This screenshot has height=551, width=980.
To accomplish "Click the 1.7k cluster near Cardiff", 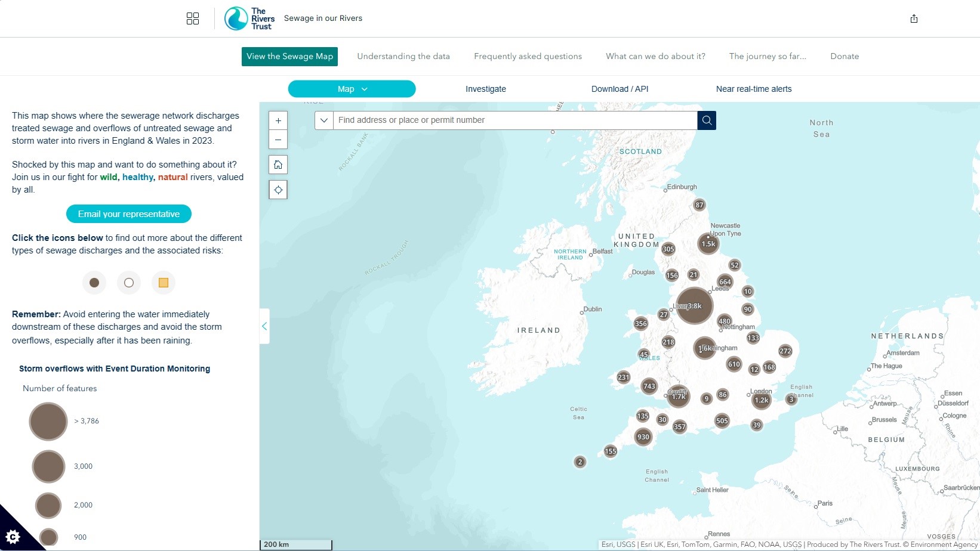I will (679, 397).
